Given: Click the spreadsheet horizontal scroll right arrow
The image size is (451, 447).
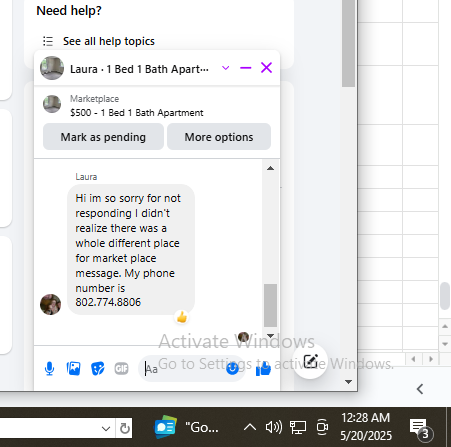Looking at the screenshot, I should [x=431, y=359].
